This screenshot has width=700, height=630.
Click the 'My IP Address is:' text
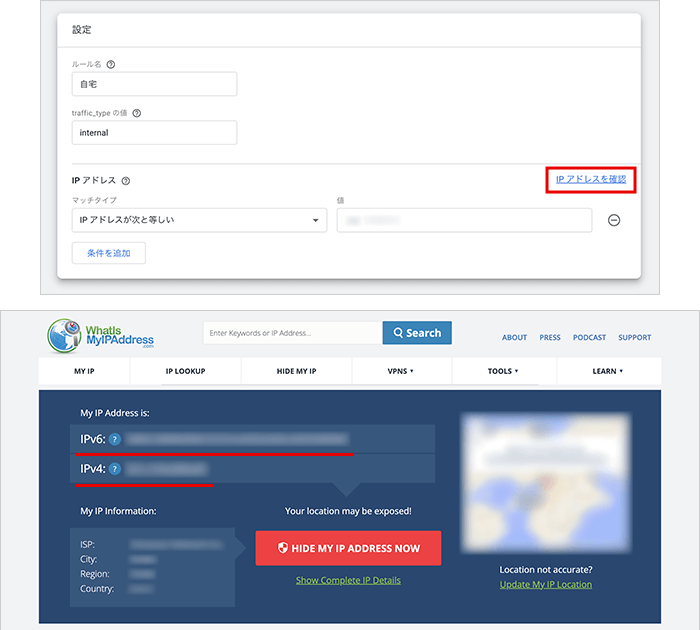(115, 413)
